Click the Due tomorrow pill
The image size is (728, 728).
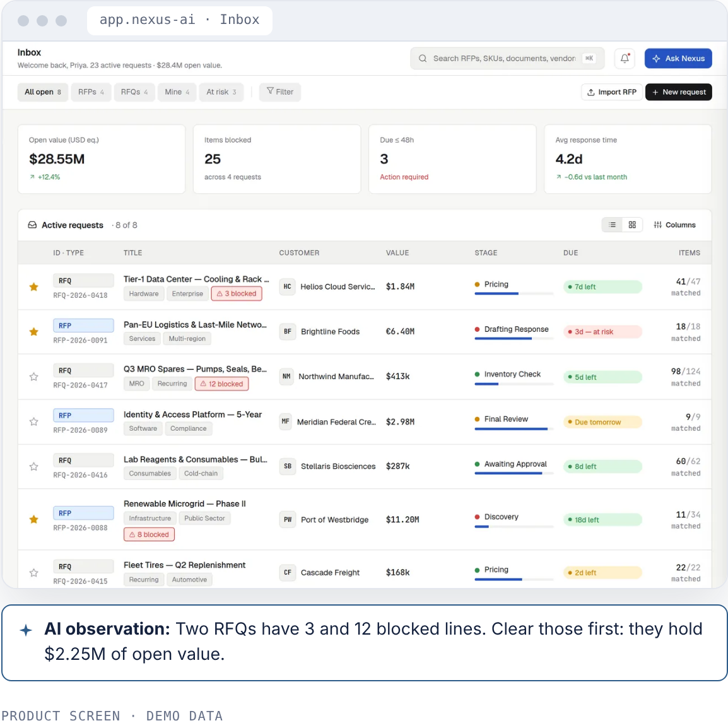coord(602,422)
